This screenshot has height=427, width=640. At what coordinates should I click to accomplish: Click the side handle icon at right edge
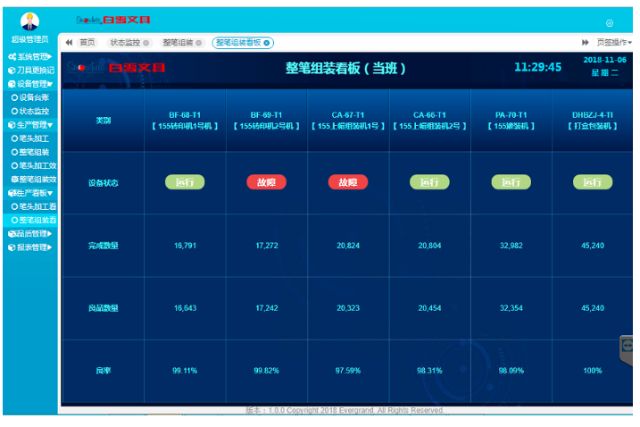pyautogui.click(x=627, y=345)
